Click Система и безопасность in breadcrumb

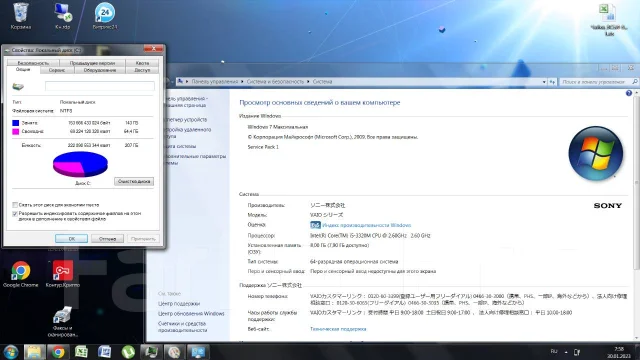275,82
